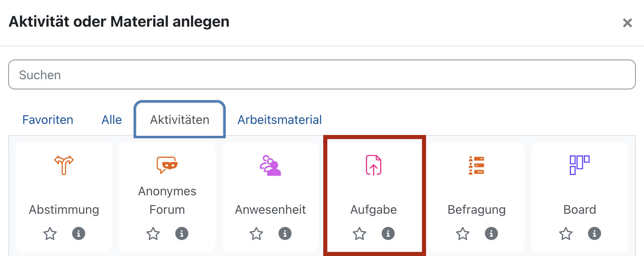
Task: Select the Abstimmung activity icon
Action: pyautogui.click(x=63, y=165)
